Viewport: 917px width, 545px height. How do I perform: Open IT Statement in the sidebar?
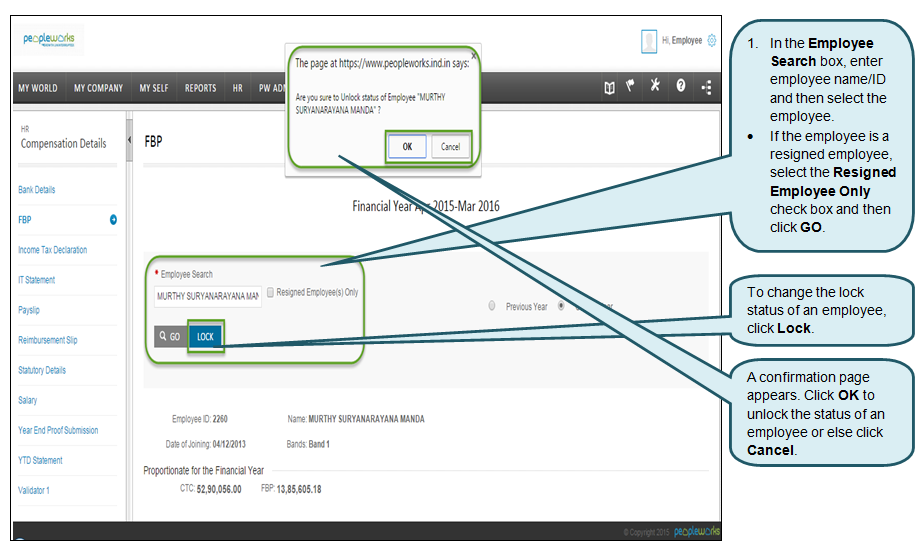click(36, 280)
